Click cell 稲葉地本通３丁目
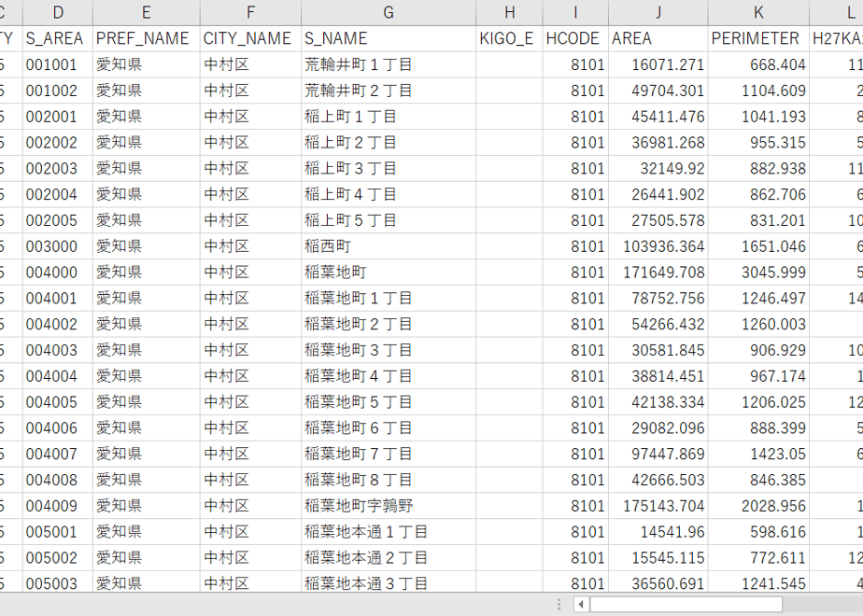 pyautogui.click(x=389, y=581)
